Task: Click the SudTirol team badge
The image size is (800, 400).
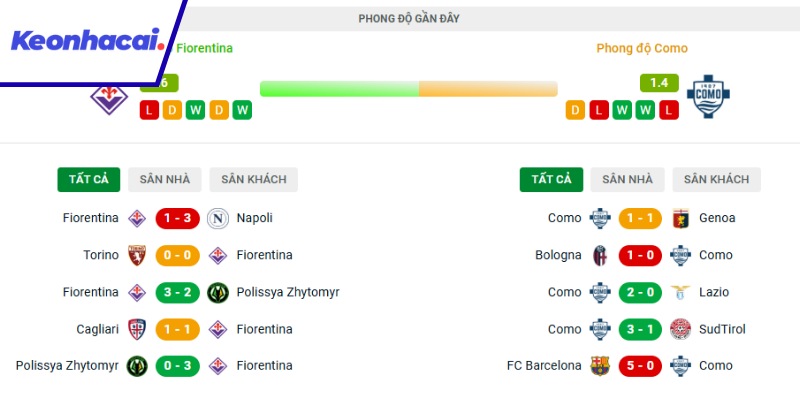Action: click(x=680, y=329)
